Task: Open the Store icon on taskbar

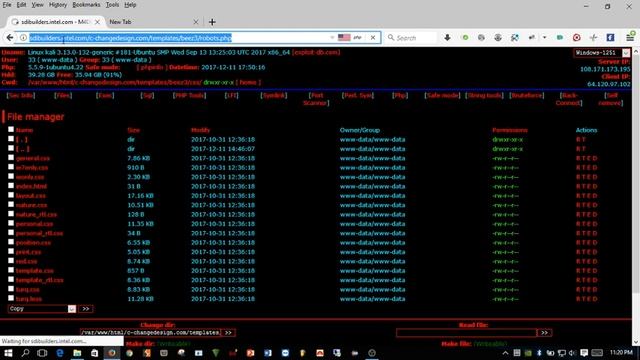Action: [94, 353]
